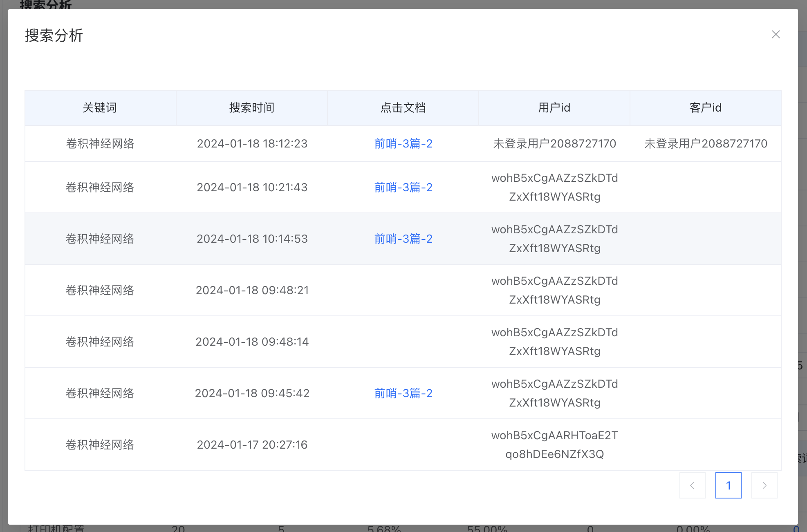
Task: Click user id wohB5xCgAARHToaE2Tqo8hDEe6NZfX3Q
Action: (x=554, y=445)
